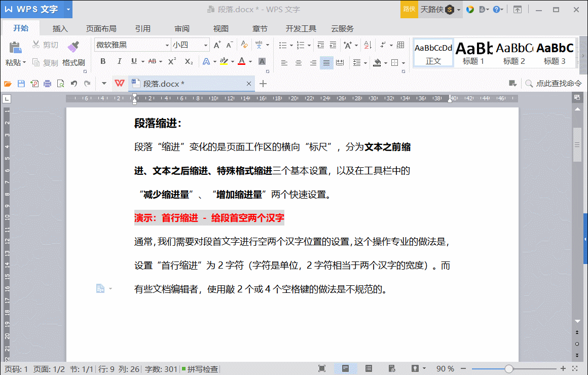
Task: Toggle bold formatting
Action: point(103,61)
